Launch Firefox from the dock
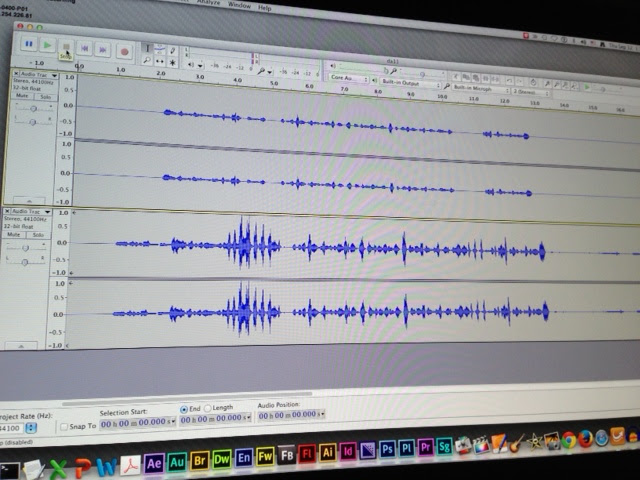The width and height of the screenshot is (640, 480). pos(585,439)
